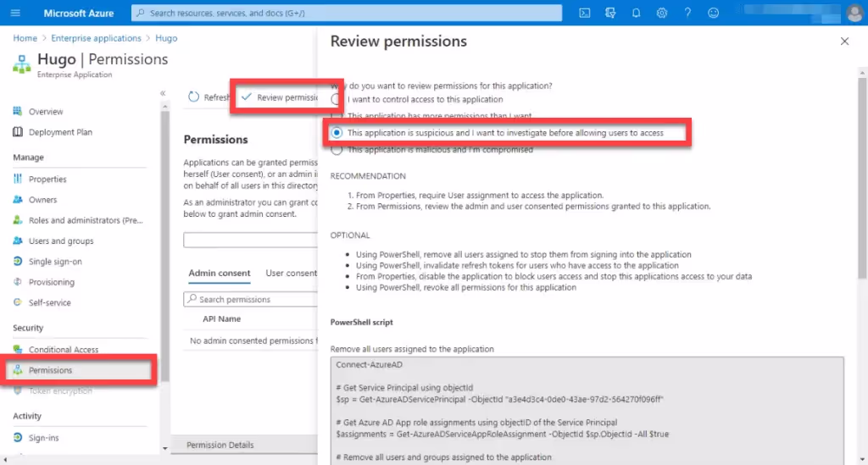Click the right panel scrollbar thumb
The height and width of the screenshot is (465, 868).
coord(862,177)
